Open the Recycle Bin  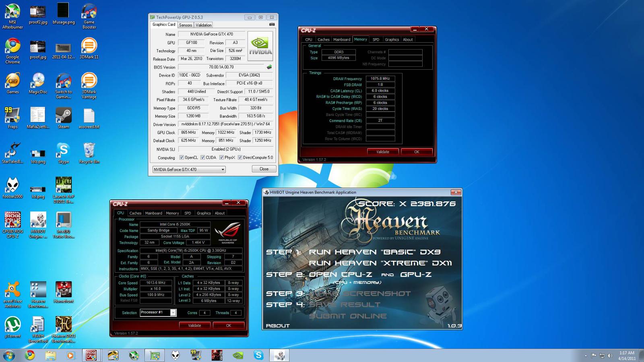pyautogui.click(x=89, y=153)
